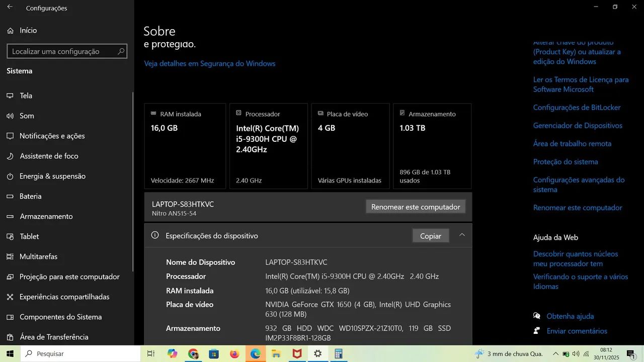Open Proteção do sistema link

(x=566, y=162)
